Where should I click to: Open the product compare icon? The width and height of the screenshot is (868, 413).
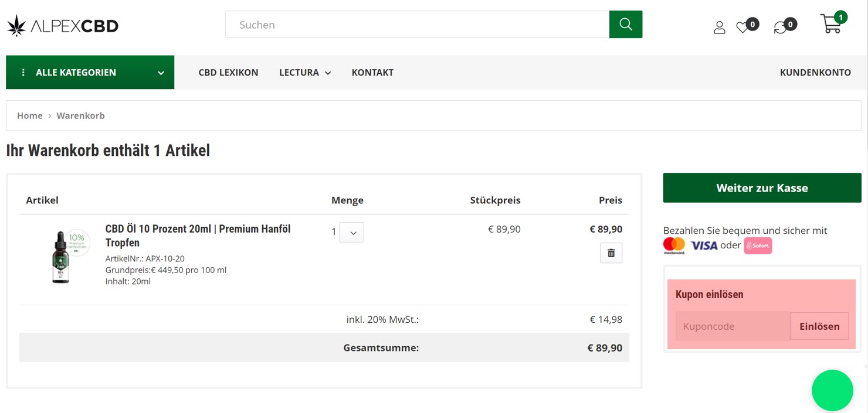point(780,27)
